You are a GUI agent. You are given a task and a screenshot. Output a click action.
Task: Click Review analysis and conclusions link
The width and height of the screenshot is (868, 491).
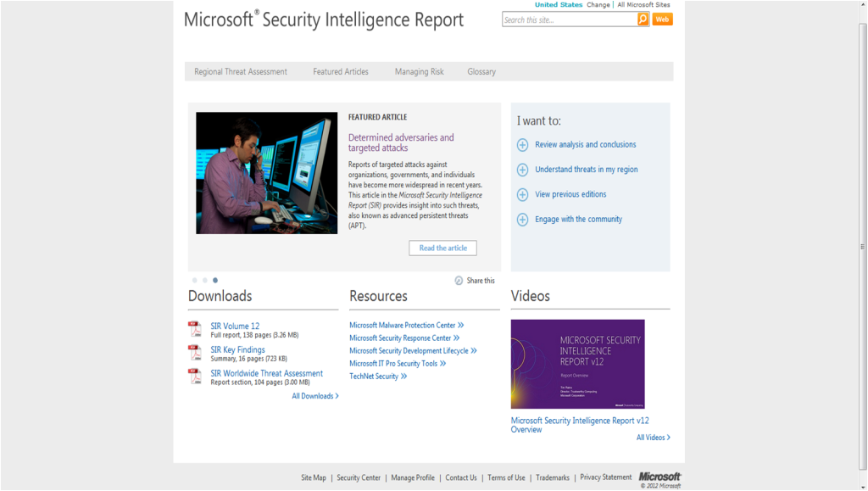(x=585, y=144)
